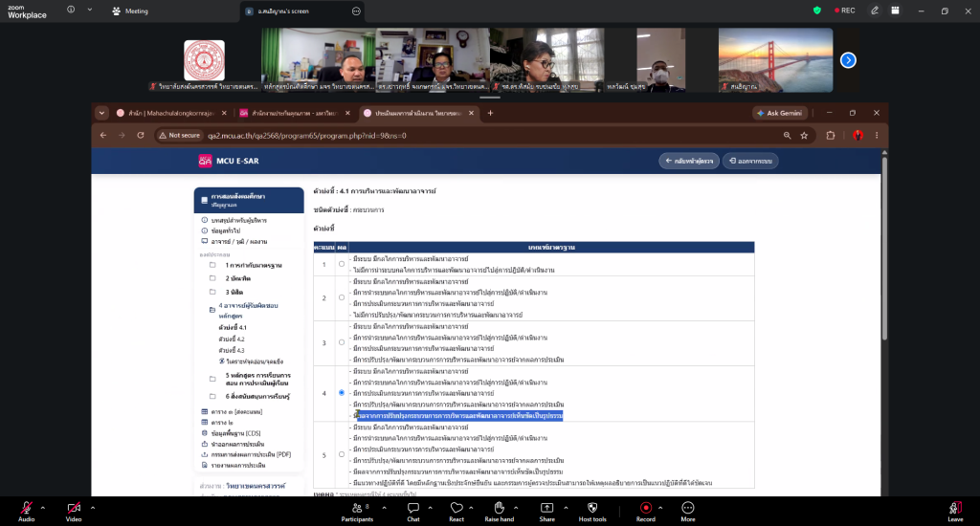
Task: Open a new browser tab with plus button
Action: coord(490,113)
